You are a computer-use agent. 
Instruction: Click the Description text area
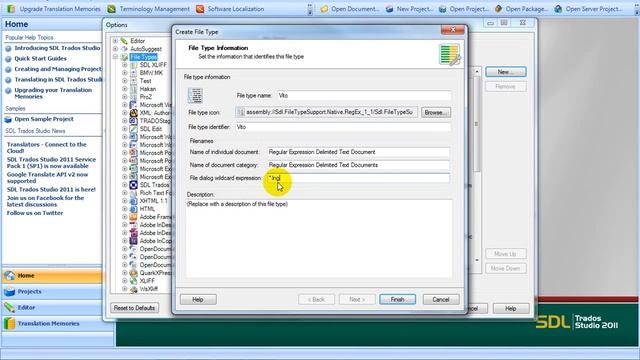coord(319,238)
